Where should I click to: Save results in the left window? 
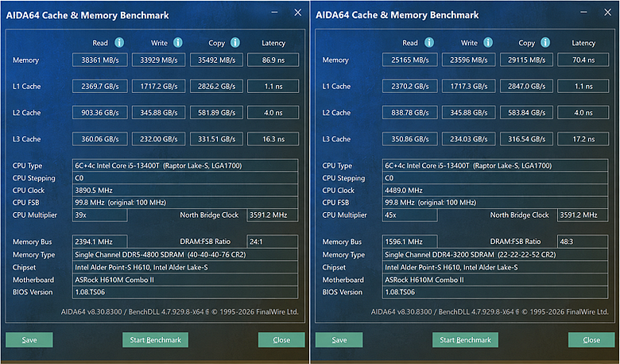[29, 340]
